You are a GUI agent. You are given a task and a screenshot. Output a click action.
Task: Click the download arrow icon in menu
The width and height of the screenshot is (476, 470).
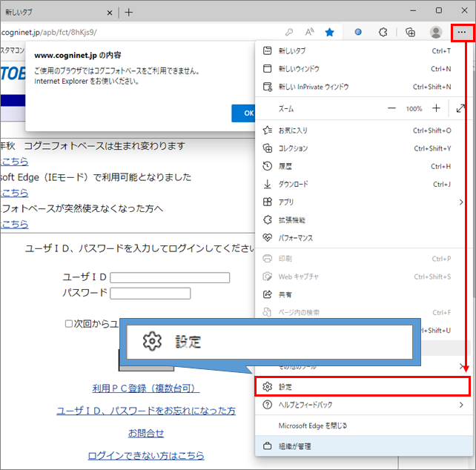point(268,185)
